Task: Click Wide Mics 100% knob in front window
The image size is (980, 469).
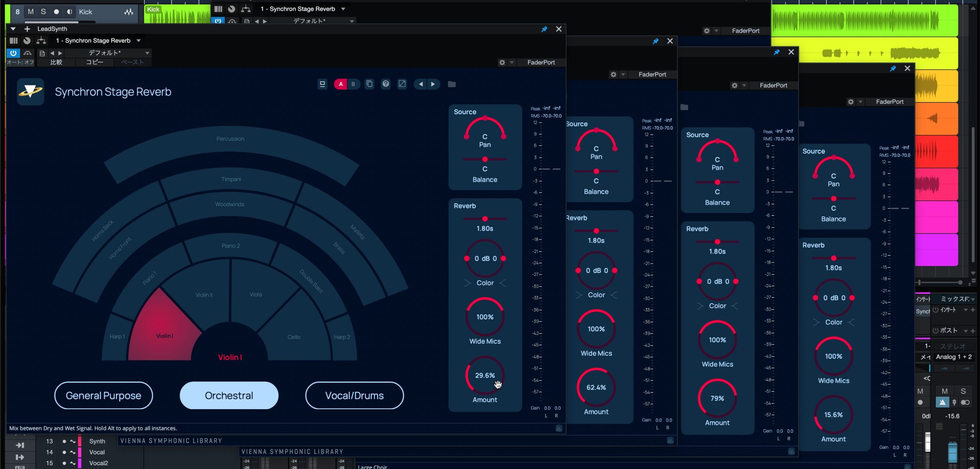Action: tap(485, 317)
